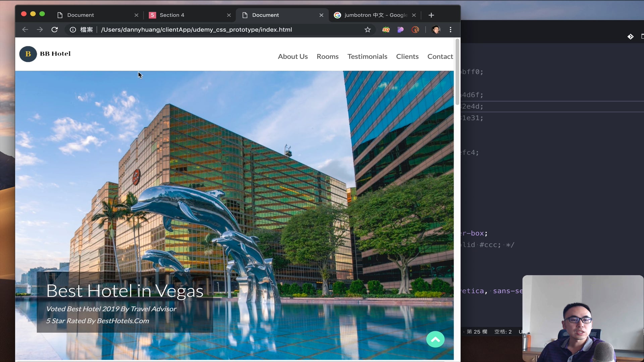Switch to the jumbotron Google search tab

(372, 15)
